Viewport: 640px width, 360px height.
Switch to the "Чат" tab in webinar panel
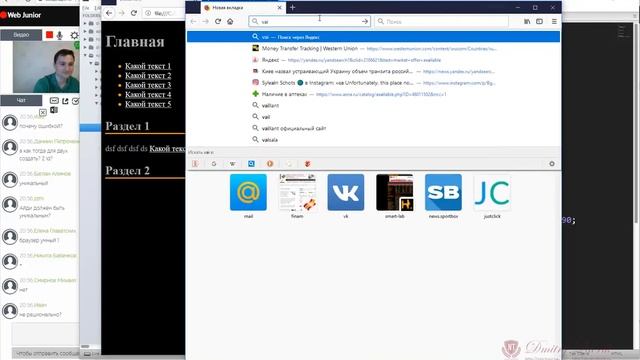[21, 100]
